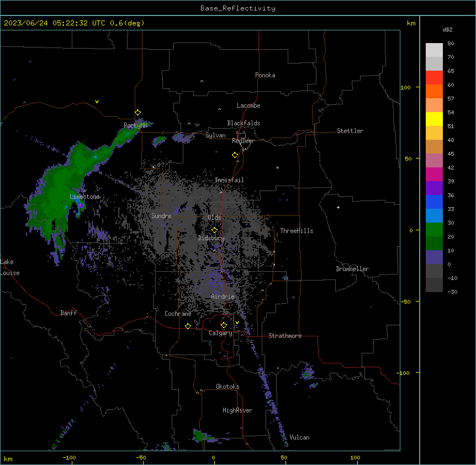This screenshot has height=465, width=476.
Task: Click the 100 tick on right vertical axis
Action: coord(405,87)
